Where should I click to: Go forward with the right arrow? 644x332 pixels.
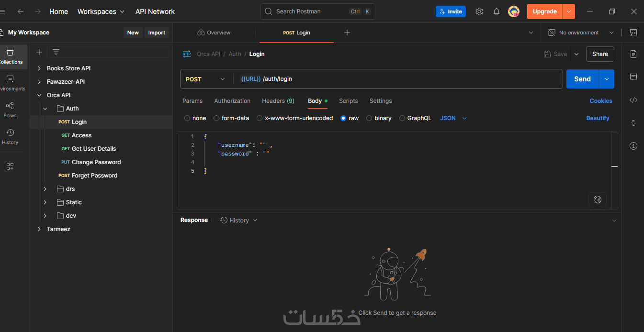pyautogui.click(x=38, y=11)
